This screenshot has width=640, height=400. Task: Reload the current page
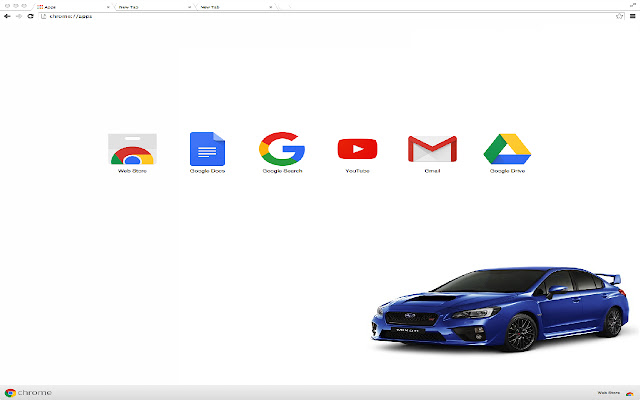[x=31, y=17]
